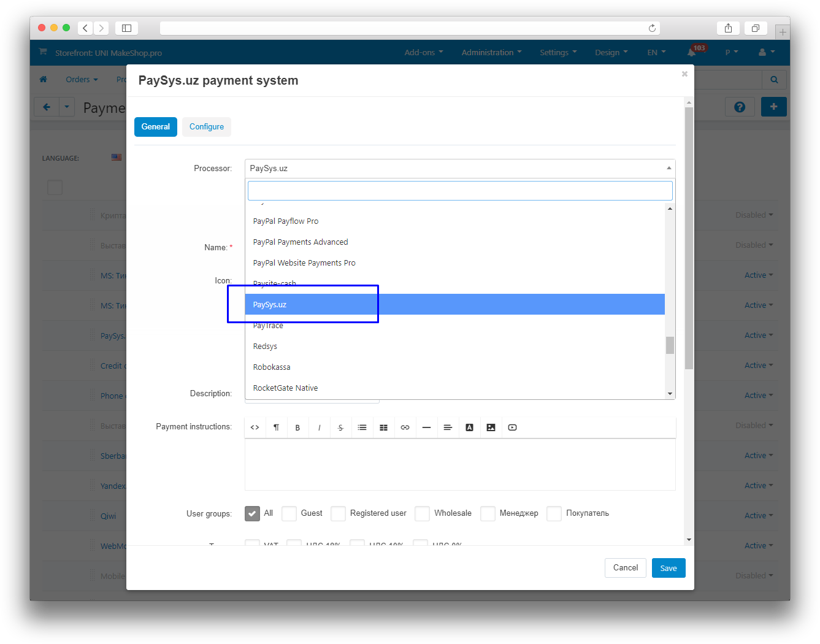Insert a bulleted list in editor

pyautogui.click(x=362, y=427)
